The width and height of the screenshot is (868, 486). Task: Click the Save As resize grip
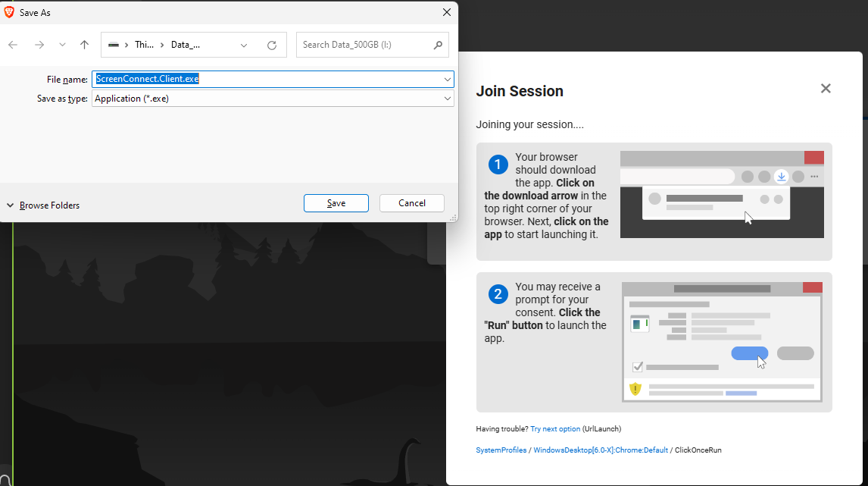pyautogui.click(x=453, y=218)
